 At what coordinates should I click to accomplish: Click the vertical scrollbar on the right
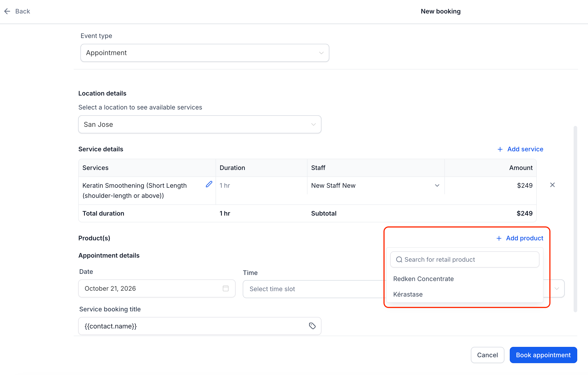pyautogui.click(x=575, y=219)
